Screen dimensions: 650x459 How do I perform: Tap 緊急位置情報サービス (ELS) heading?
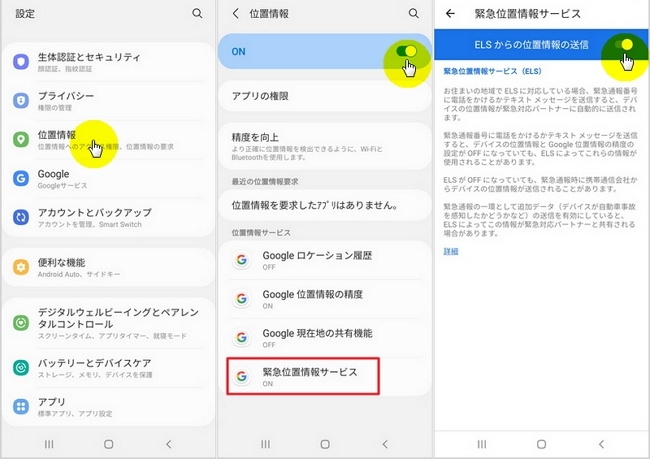pos(492,71)
